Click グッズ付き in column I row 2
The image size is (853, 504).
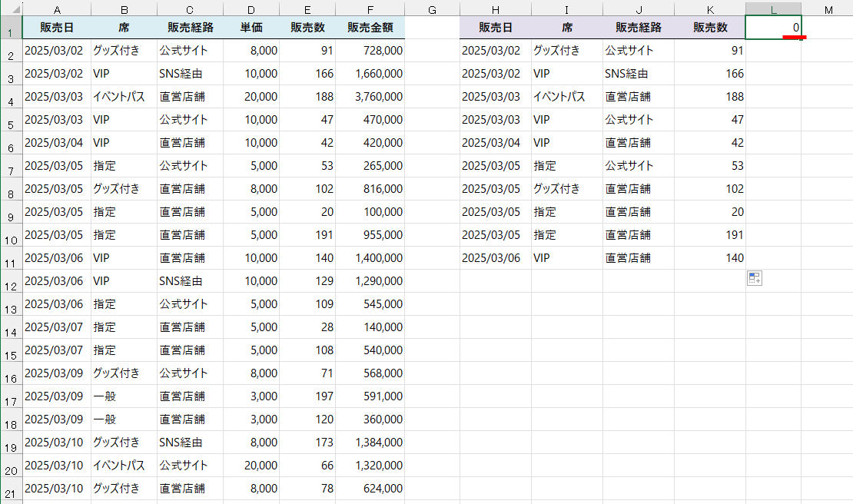pyautogui.click(x=567, y=51)
